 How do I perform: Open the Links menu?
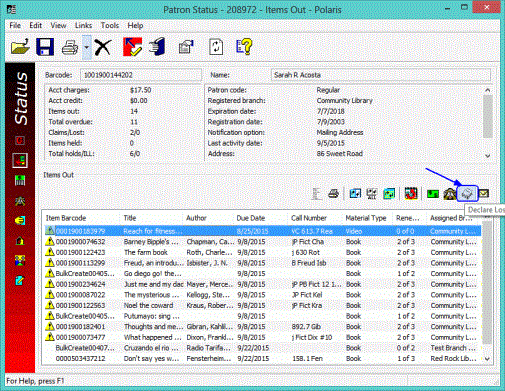point(83,26)
